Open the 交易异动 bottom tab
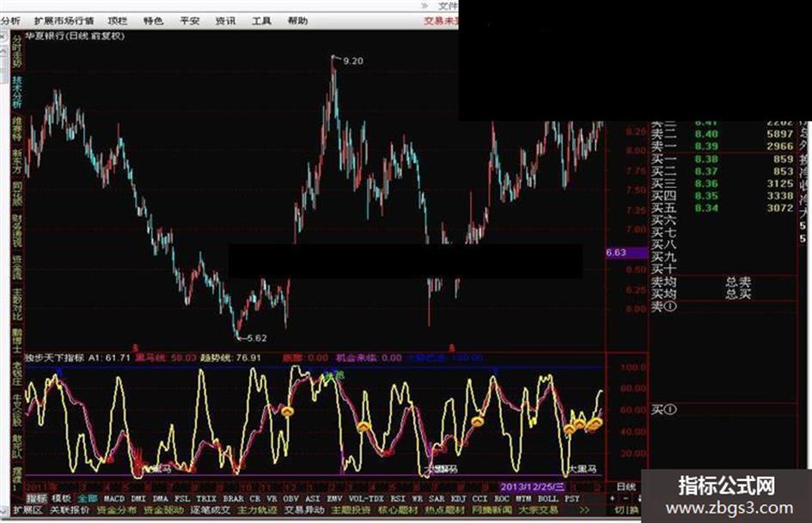812x523 pixels. [x=304, y=510]
